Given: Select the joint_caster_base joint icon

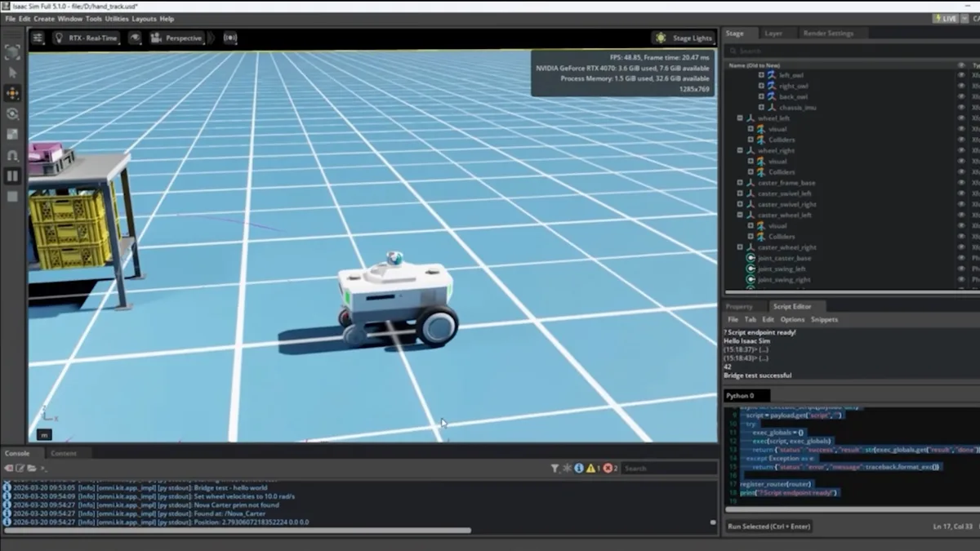Looking at the screenshot, I should pyautogui.click(x=751, y=258).
